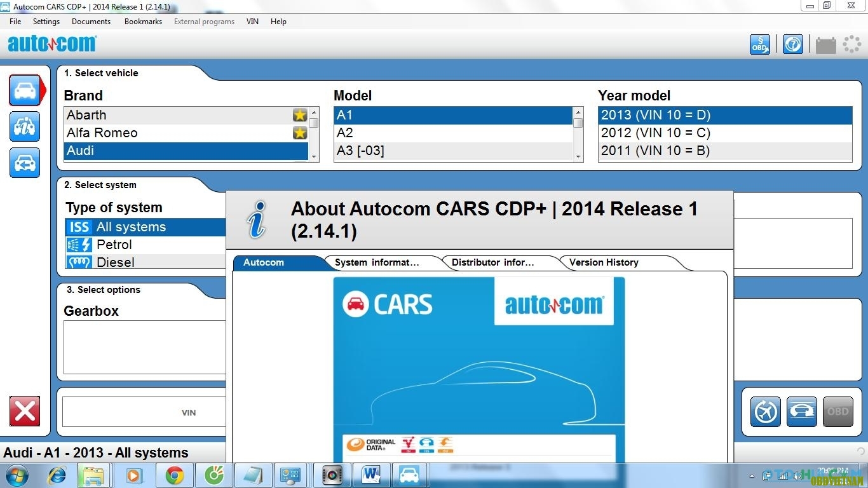Click the Gearbox options box
Screen dimensions: 868x488
[145, 347]
